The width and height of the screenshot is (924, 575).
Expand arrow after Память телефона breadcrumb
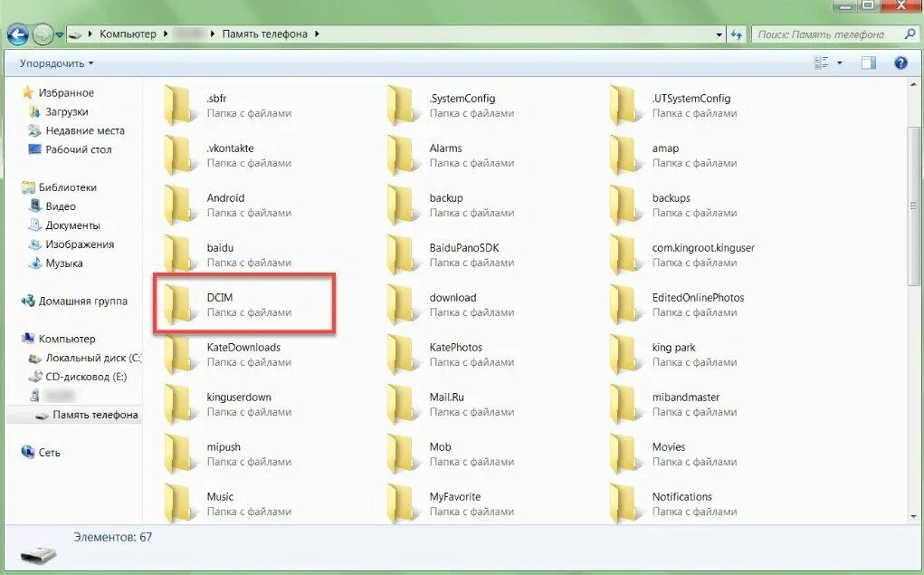coord(317,34)
